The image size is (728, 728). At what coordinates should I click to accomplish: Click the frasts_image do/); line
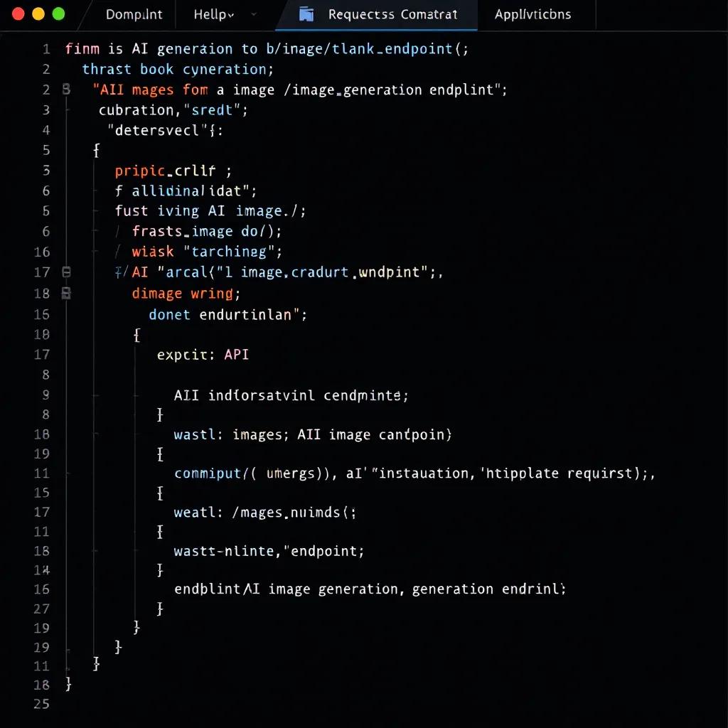tap(207, 231)
